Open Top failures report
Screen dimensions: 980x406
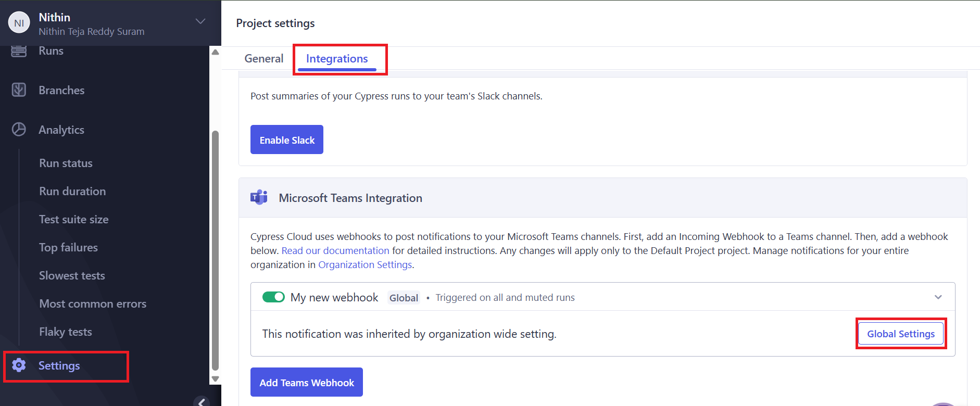tap(69, 247)
